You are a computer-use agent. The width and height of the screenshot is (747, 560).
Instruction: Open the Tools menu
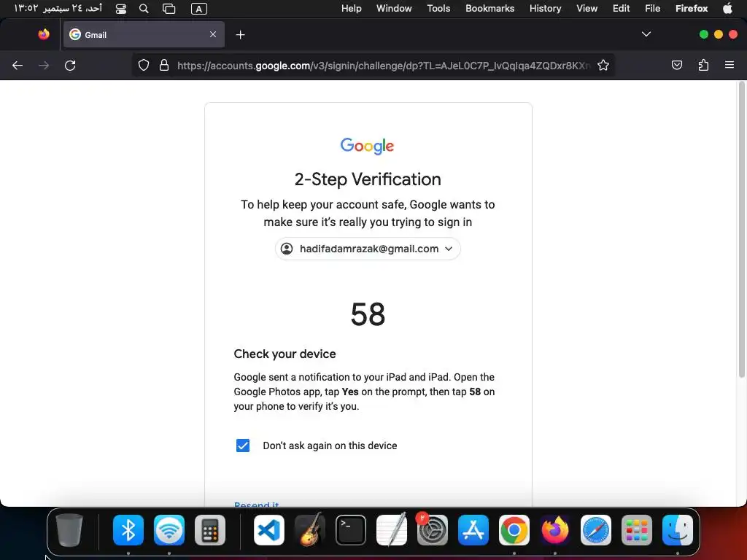pyautogui.click(x=438, y=9)
